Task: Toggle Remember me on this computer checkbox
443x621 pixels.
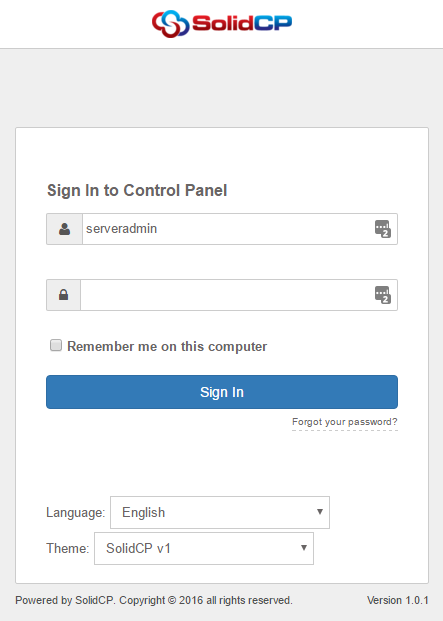Action: [56, 345]
